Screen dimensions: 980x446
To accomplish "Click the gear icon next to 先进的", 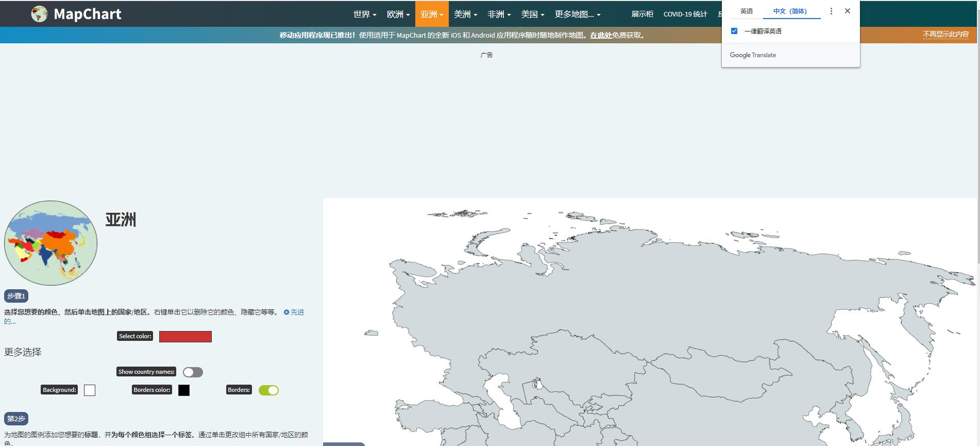I will [286, 312].
